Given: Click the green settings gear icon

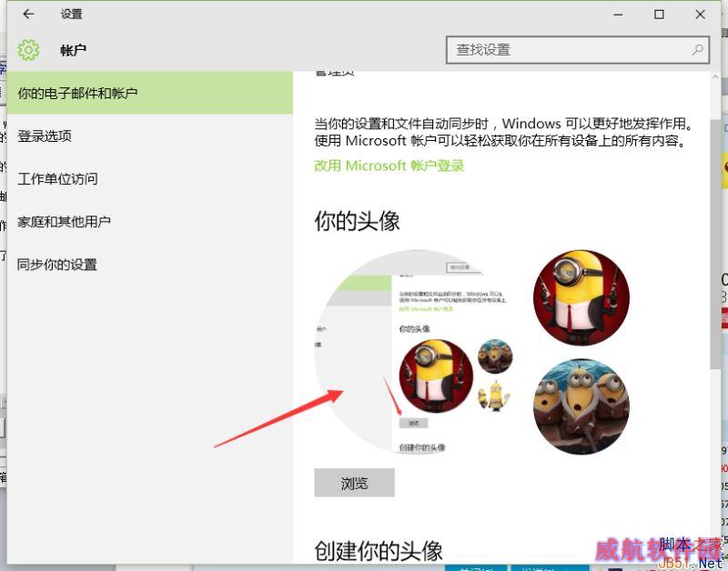Looking at the screenshot, I should pos(28,50).
